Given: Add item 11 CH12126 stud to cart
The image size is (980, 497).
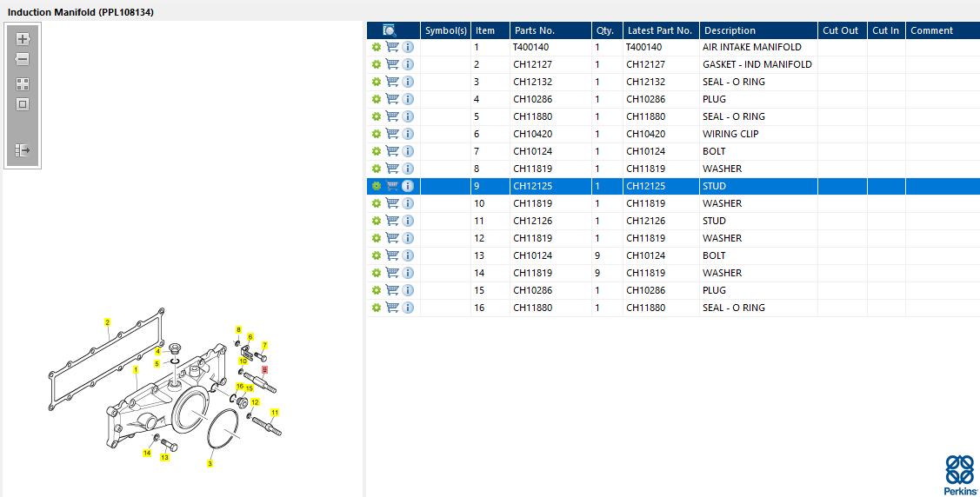Looking at the screenshot, I should [392, 221].
